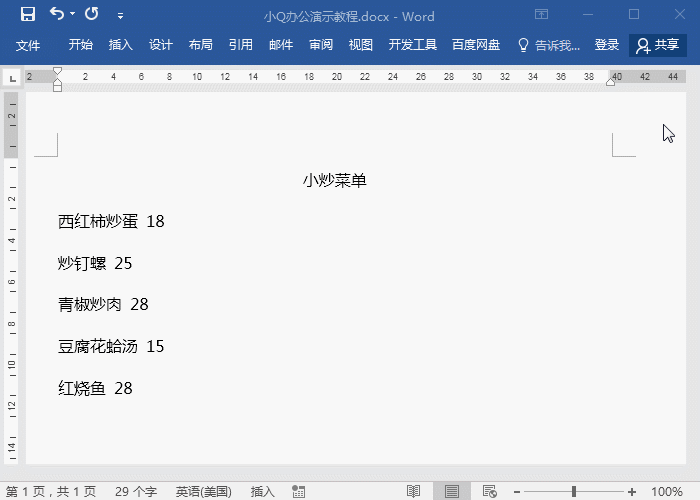This screenshot has width=700, height=500.
Task: Click the 告诉我 lightbulb search box
Action: click(549, 45)
